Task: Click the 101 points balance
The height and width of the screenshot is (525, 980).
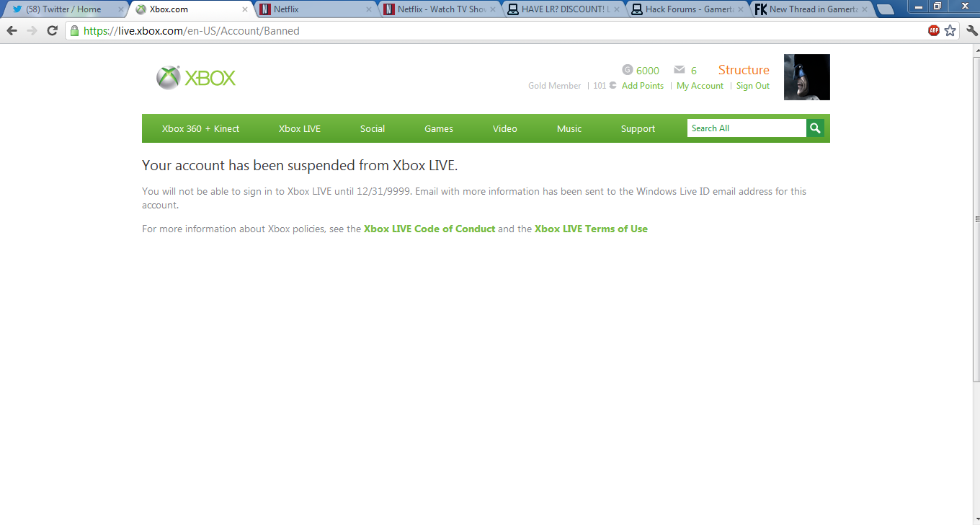Action: pyautogui.click(x=600, y=86)
